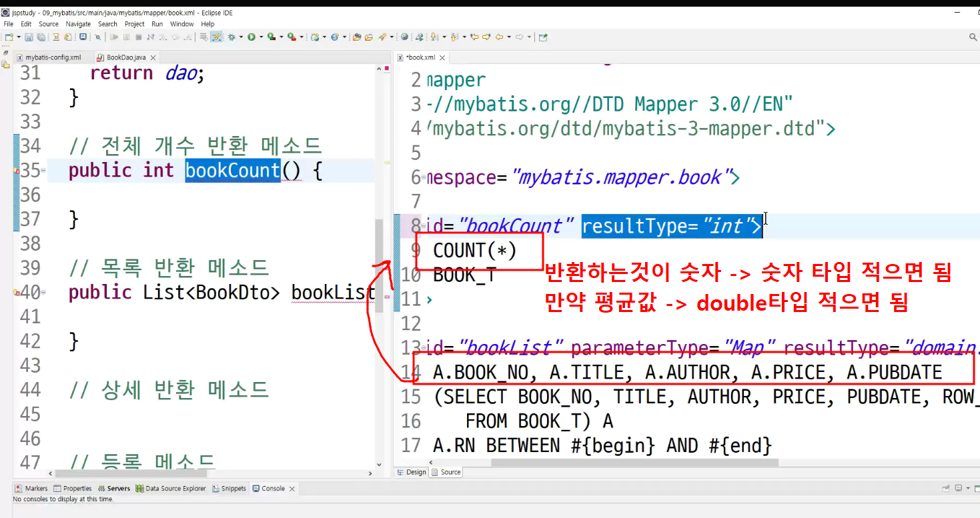Expand the Run button dropdown arrow

261,37
